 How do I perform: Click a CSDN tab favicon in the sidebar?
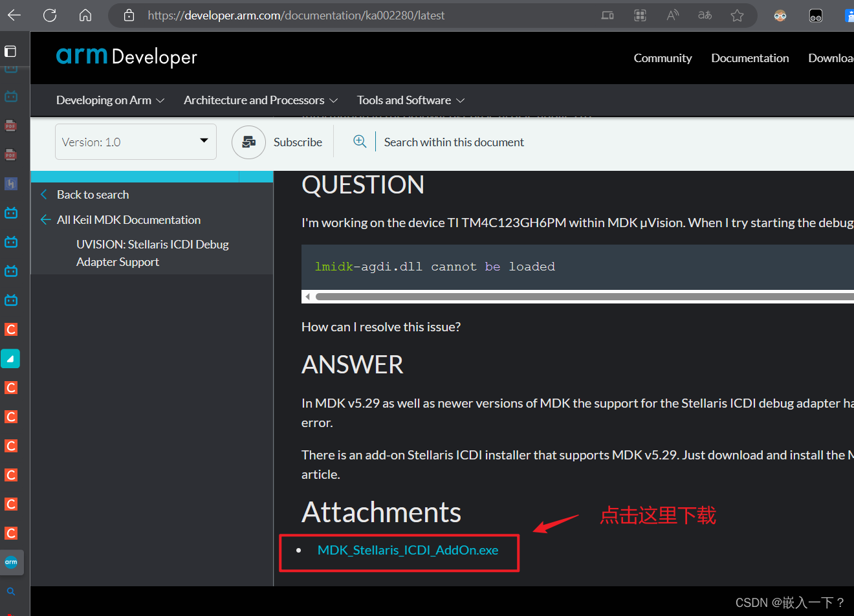10,329
